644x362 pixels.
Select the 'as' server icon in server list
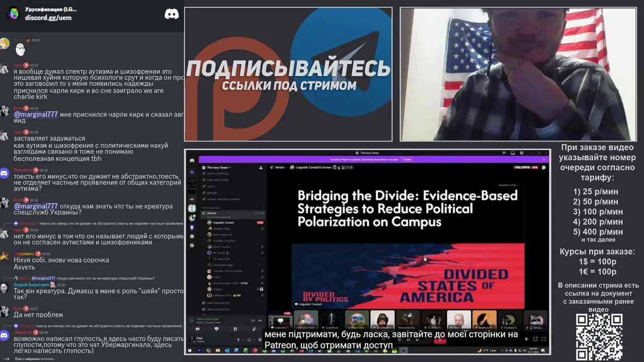192,199
